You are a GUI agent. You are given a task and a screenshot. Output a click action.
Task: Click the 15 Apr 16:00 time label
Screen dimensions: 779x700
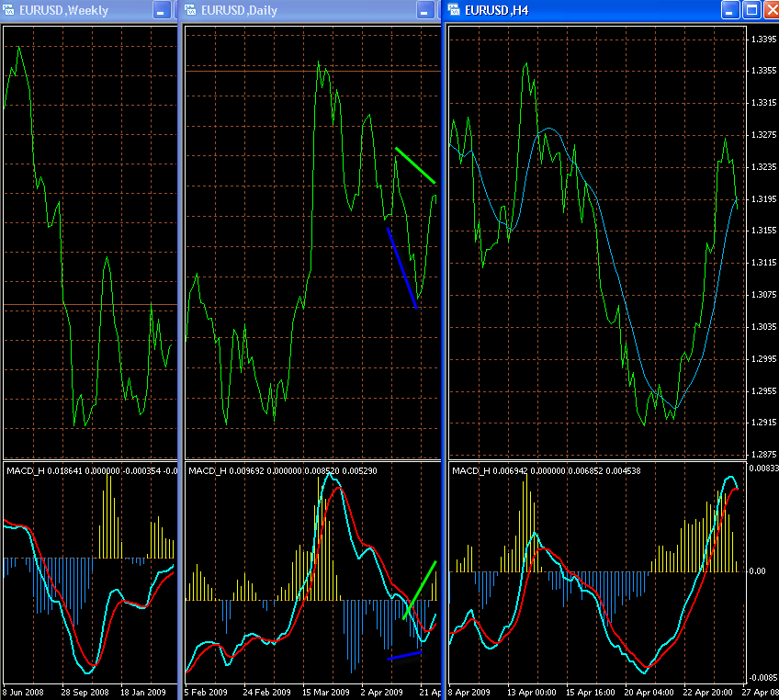point(590,692)
